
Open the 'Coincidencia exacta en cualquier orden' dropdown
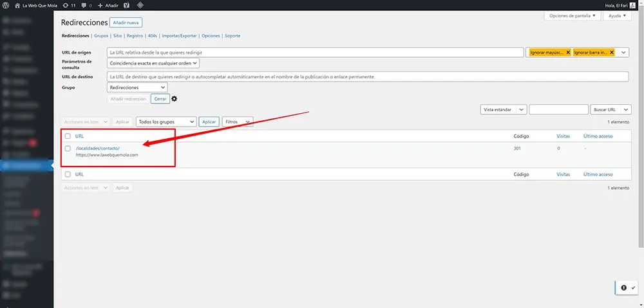pos(153,63)
